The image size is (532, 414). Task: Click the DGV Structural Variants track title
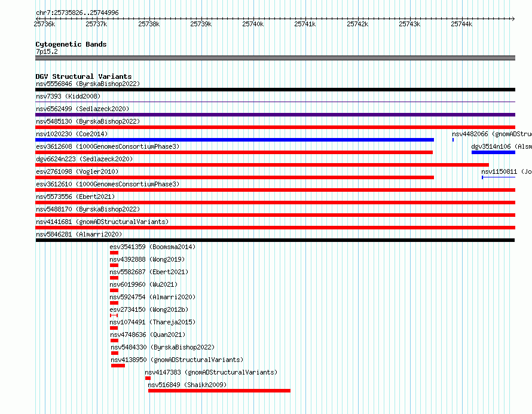pos(84,76)
